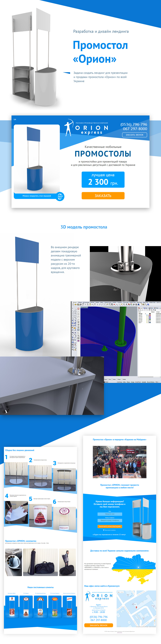161x644 pixels.
Task: Click the Save icon in Rhino's Standard toolbar
Action: [78, 304]
